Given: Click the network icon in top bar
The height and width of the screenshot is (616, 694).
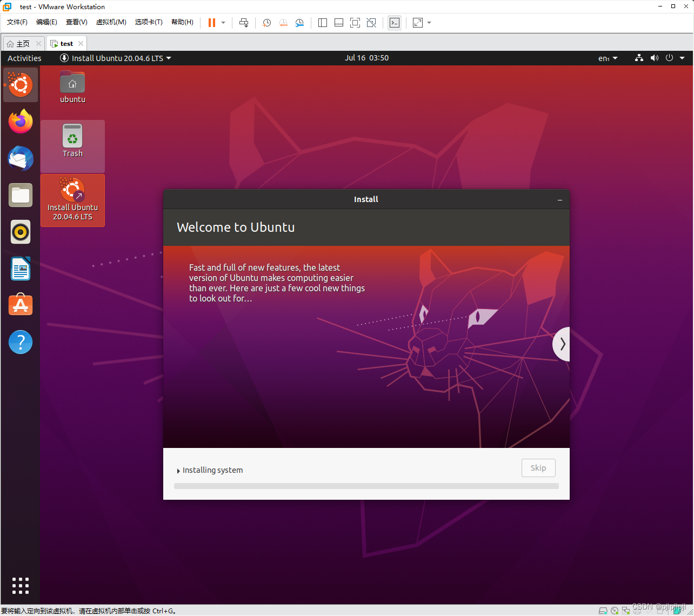Looking at the screenshot, I should coord(639,58).
